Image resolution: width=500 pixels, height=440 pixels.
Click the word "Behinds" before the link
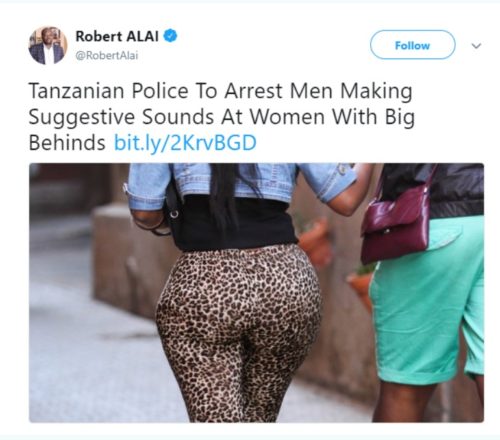tap(67, 143)
